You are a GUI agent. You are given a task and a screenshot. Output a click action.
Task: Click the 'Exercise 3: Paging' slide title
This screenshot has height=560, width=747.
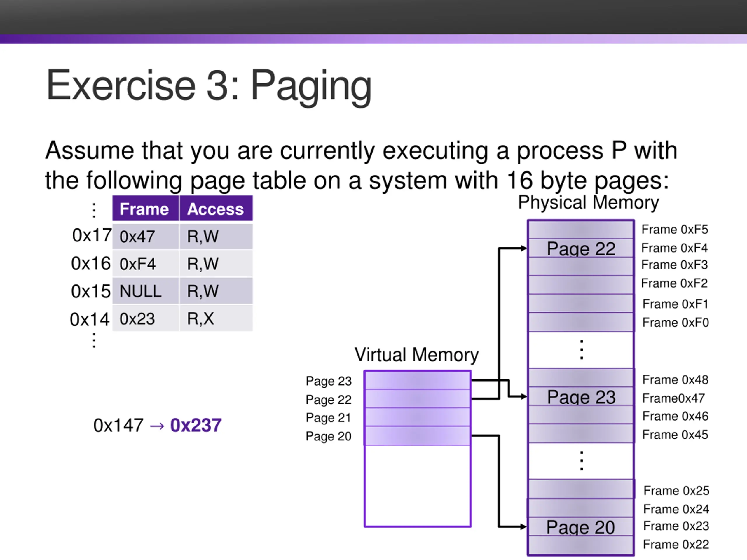pyautogui.click(x=209, y=85)
